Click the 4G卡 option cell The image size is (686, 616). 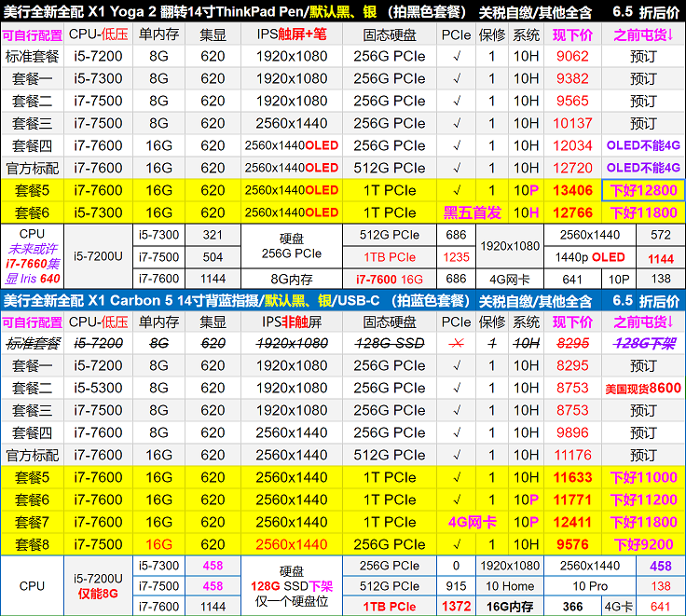tap(619, 607)
